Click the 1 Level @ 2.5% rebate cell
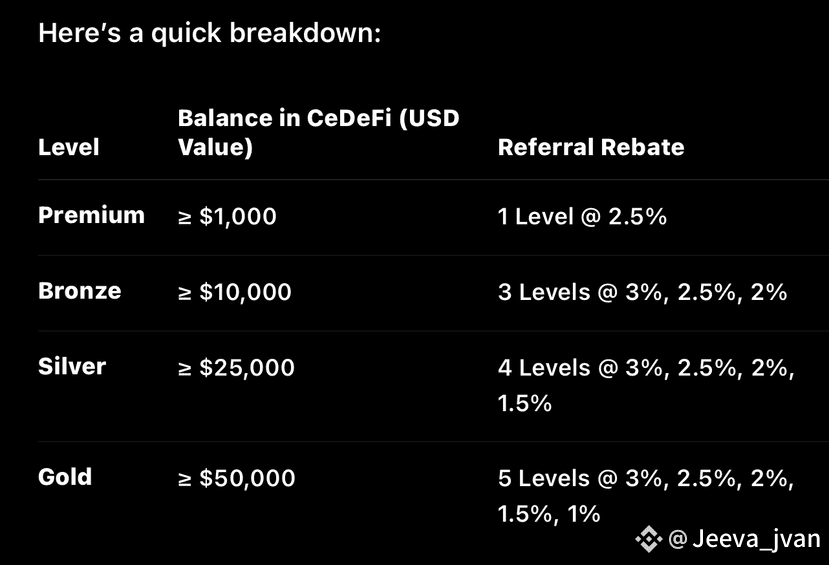This screenshot has width=829, height=565. point(582,217)
